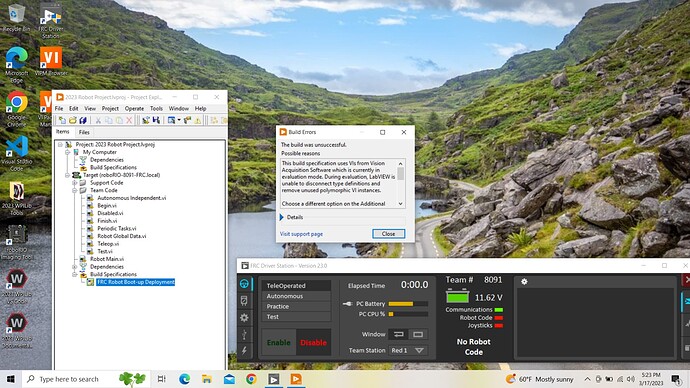
Task: Click the Close button in Build Errors dialog
Action: [x=388, y=234]
